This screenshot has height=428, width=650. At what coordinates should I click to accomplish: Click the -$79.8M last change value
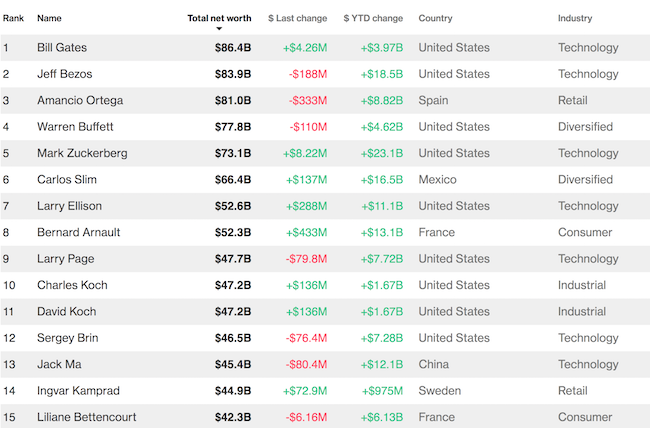pyautogui.click(x=306, y=259)
